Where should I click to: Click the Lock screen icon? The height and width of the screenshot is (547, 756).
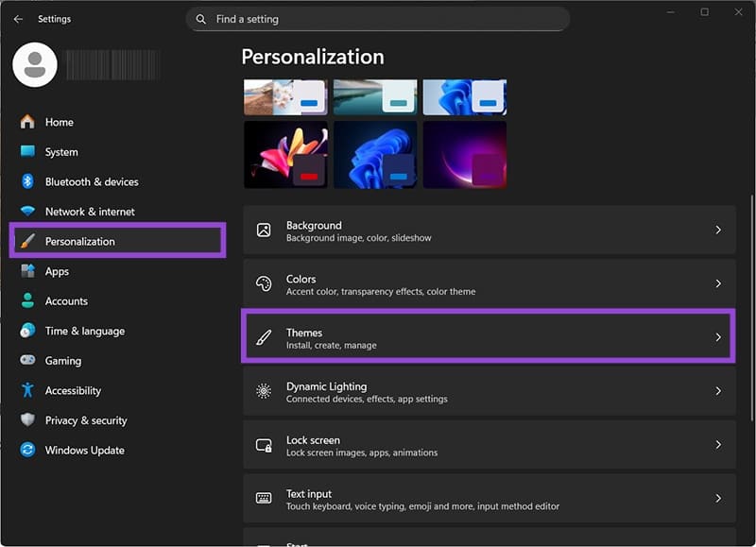(264, 445)
